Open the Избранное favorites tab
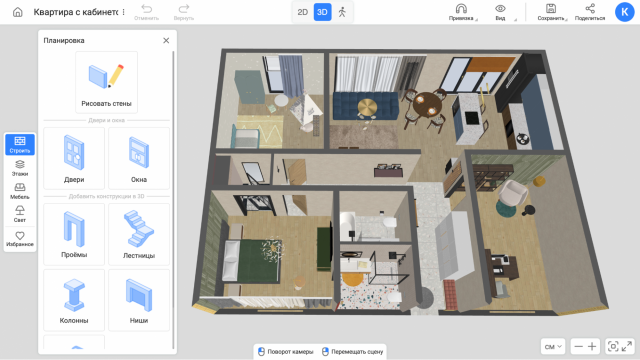This screenshot has width=640, height=360. [20, 239]
